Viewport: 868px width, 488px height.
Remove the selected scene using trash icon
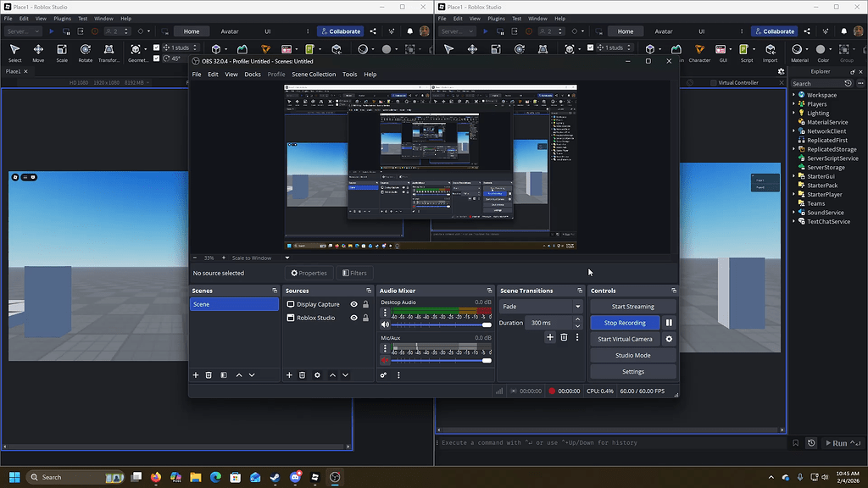click(209, 375)
